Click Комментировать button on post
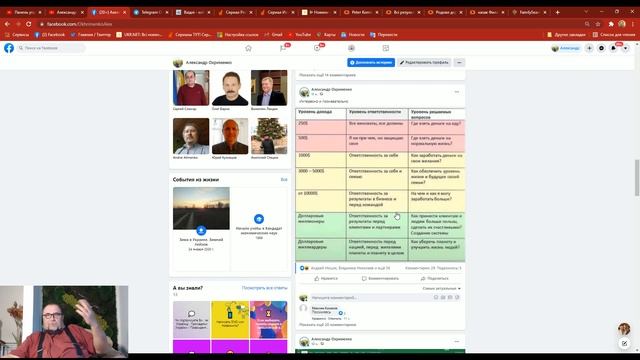 (380, 278)
